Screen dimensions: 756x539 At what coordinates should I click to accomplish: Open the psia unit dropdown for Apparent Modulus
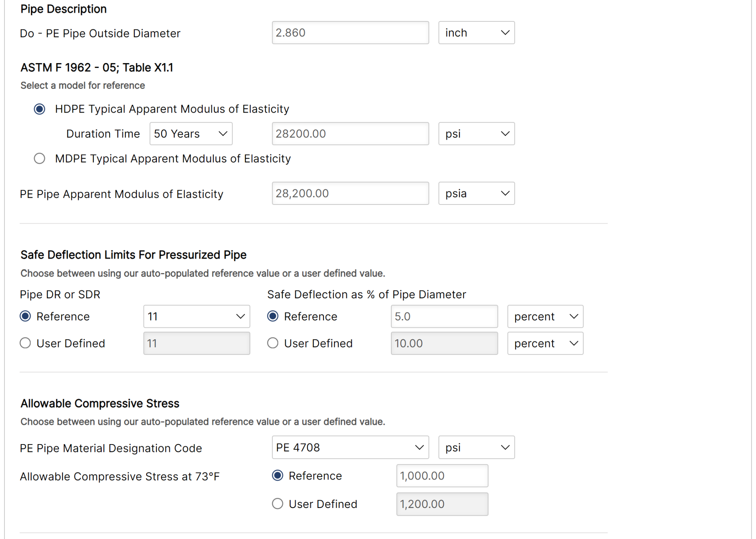click(476, 193)
